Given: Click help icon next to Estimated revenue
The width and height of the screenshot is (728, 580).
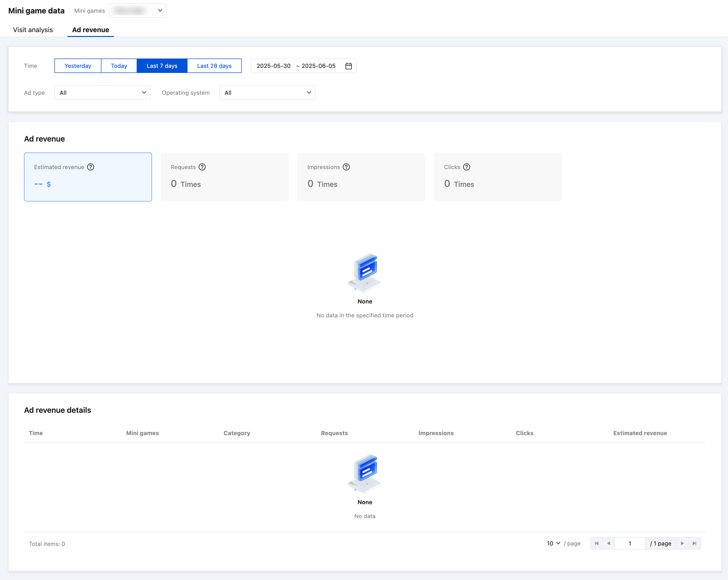Looking at the screenshot, I should [90, 167].
